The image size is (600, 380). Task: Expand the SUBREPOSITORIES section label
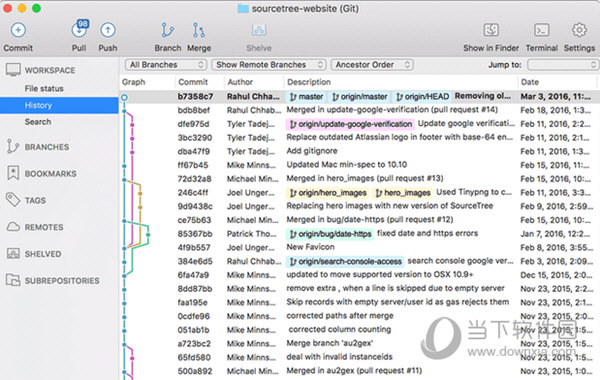(x=62, y=281)
